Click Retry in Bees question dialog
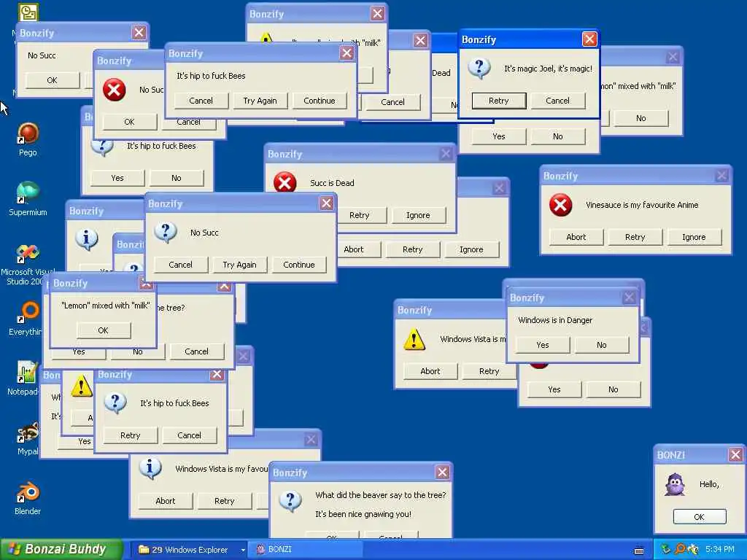This screenshot has width=747, height=560. 131,435
